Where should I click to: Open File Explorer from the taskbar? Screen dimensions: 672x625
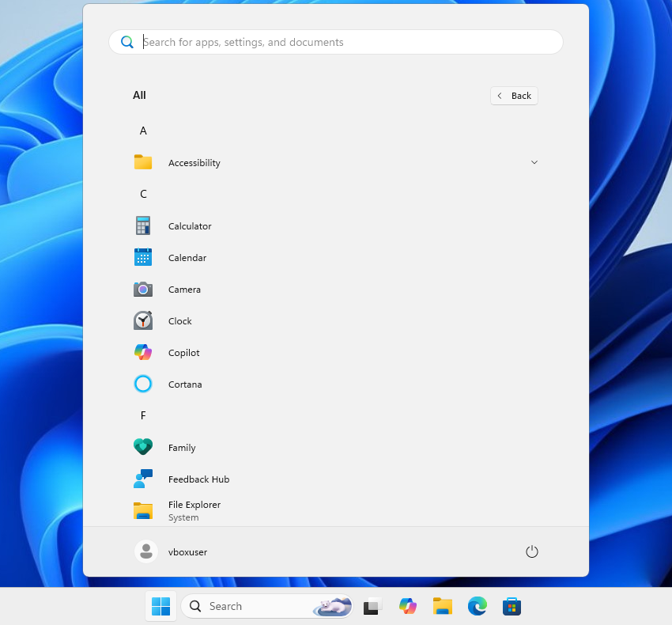click(x=443, y=606)
